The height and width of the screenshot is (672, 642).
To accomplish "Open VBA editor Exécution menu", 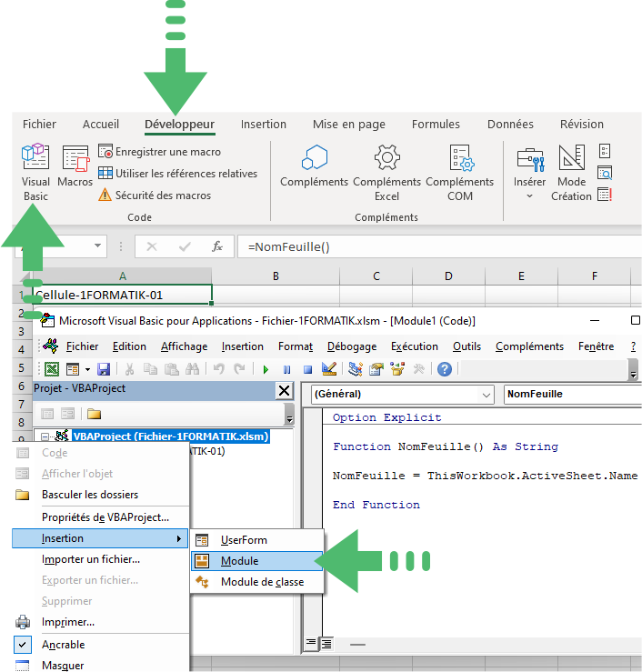I will (x=415, y=346).
